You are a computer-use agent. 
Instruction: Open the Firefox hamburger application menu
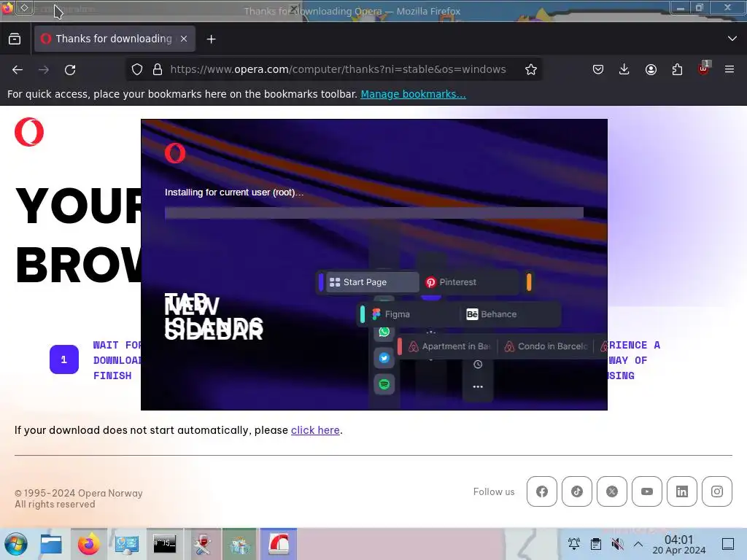[729, 69]
